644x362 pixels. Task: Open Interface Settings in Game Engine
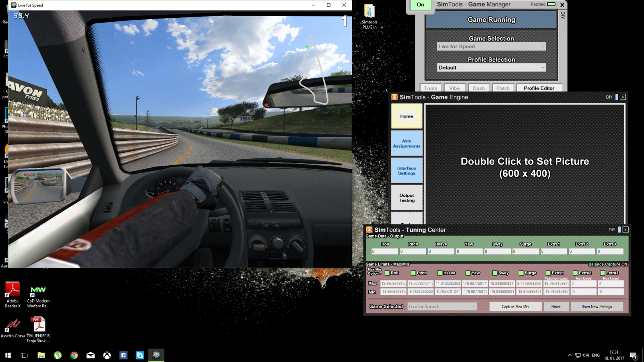[407, 171]
